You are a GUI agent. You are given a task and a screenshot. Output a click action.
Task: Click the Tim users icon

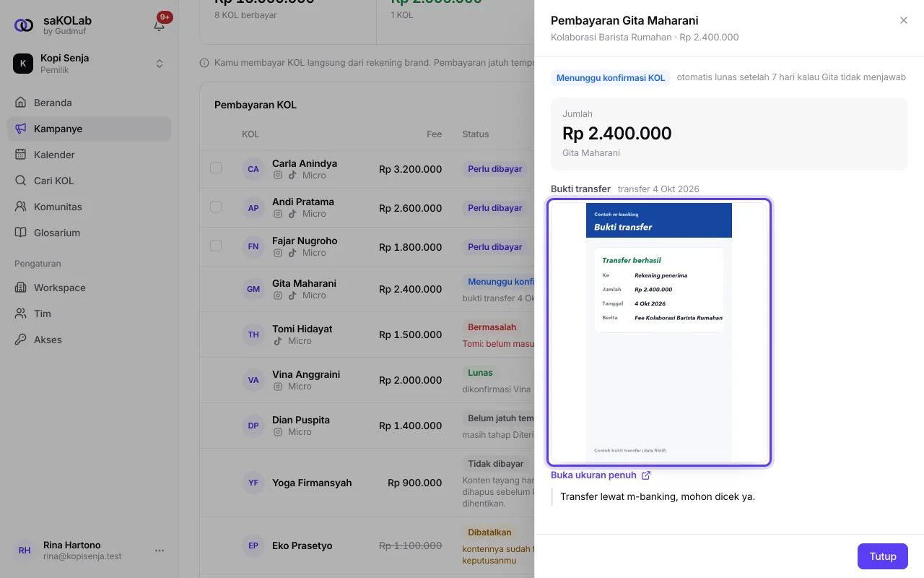(x=20, y=314)
